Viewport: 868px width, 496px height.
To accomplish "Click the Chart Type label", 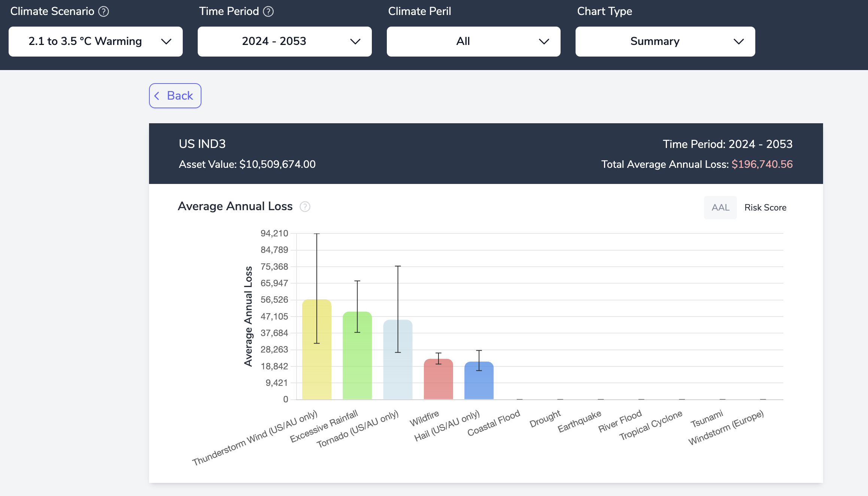I will [605, 11].
